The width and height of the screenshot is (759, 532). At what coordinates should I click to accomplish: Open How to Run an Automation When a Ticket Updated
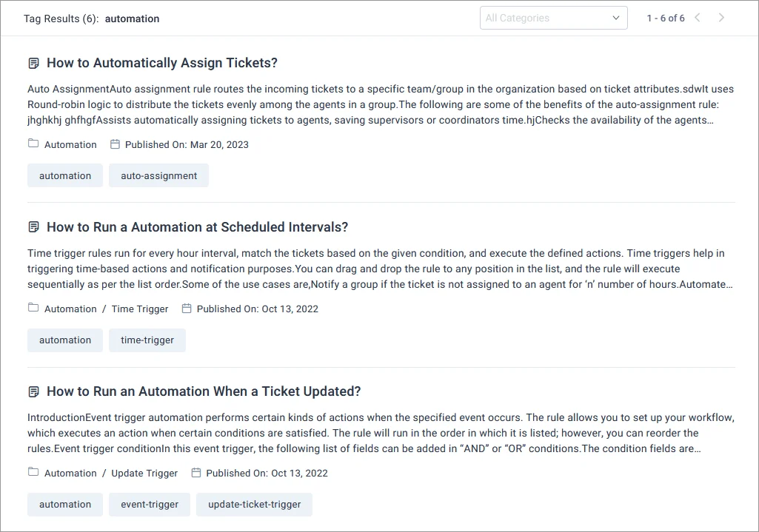coord(204,391)
